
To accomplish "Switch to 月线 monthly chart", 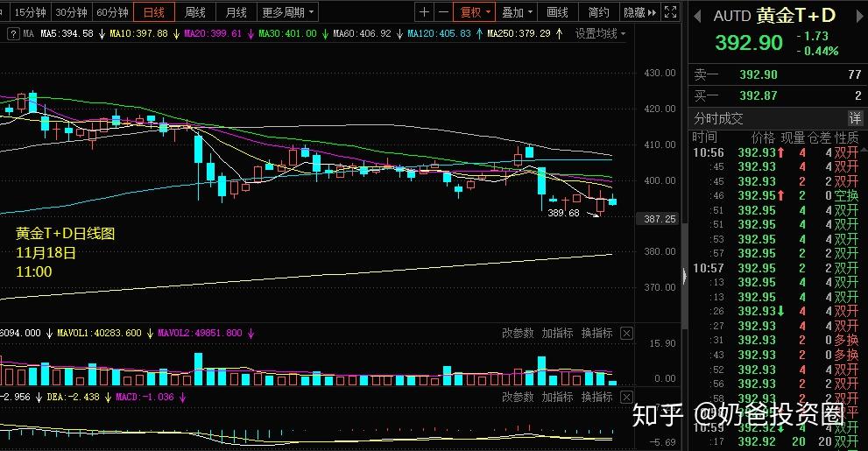I will (236, 12).
